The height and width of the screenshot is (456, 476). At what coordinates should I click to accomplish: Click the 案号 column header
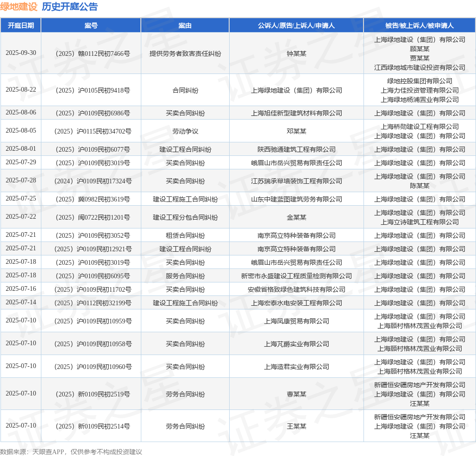(91, 26)
